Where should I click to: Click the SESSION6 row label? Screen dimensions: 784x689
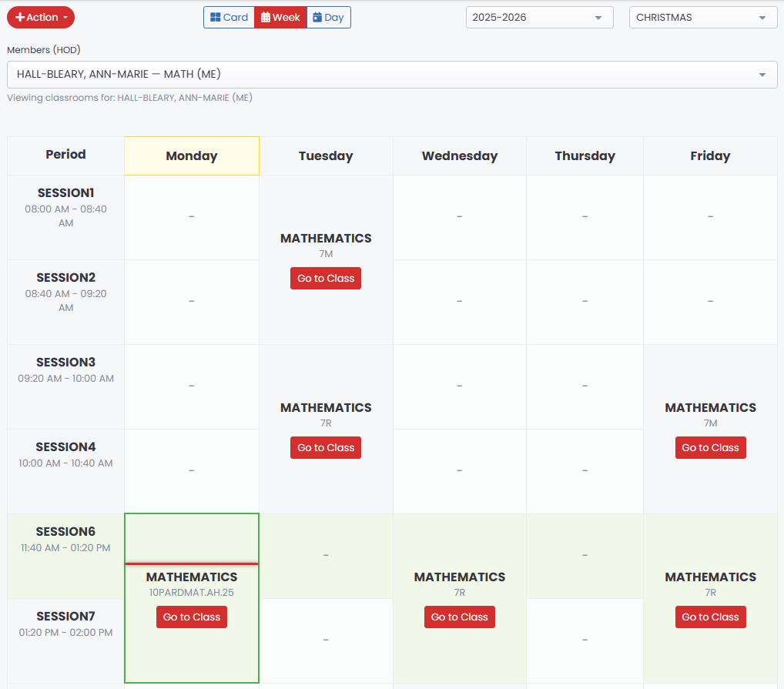coord(65,532)
